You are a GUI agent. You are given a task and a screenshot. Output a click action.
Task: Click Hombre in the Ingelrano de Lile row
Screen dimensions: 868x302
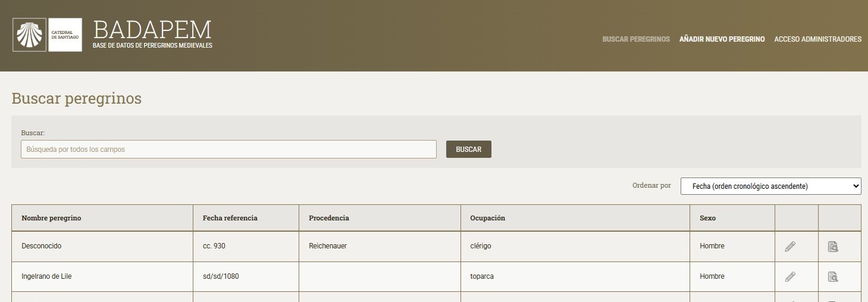coord(712,276)
